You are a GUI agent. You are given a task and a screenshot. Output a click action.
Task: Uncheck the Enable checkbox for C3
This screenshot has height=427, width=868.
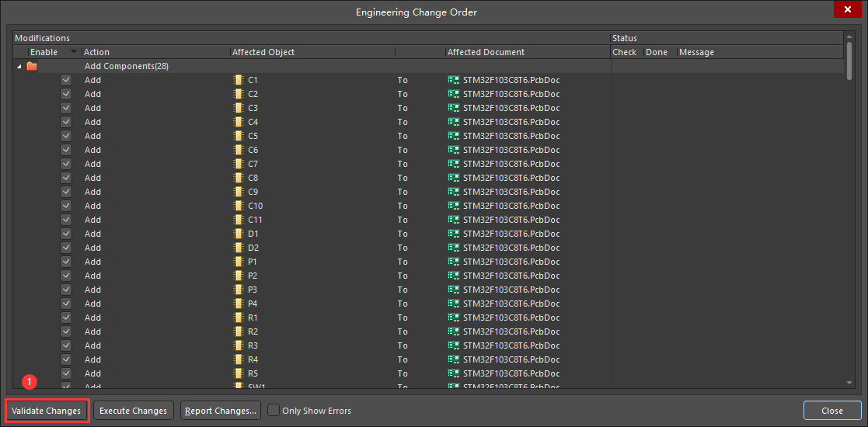tap(66, 108)
